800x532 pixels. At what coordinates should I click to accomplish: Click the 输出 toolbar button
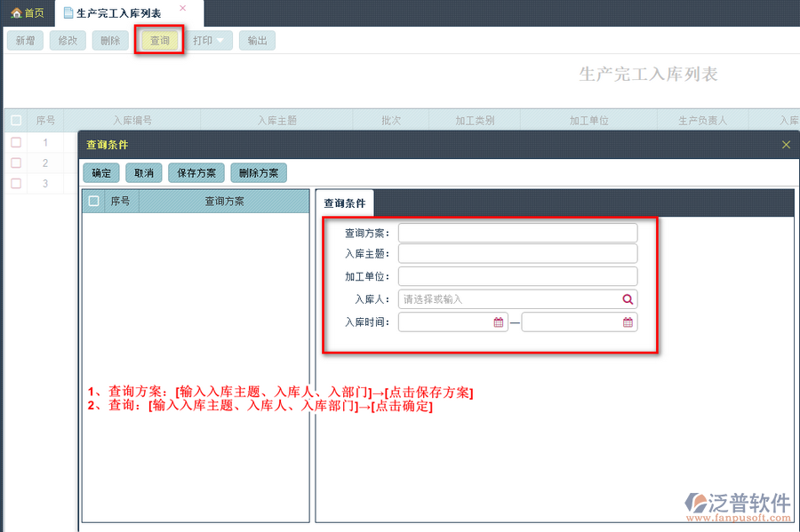pos(257,41)
